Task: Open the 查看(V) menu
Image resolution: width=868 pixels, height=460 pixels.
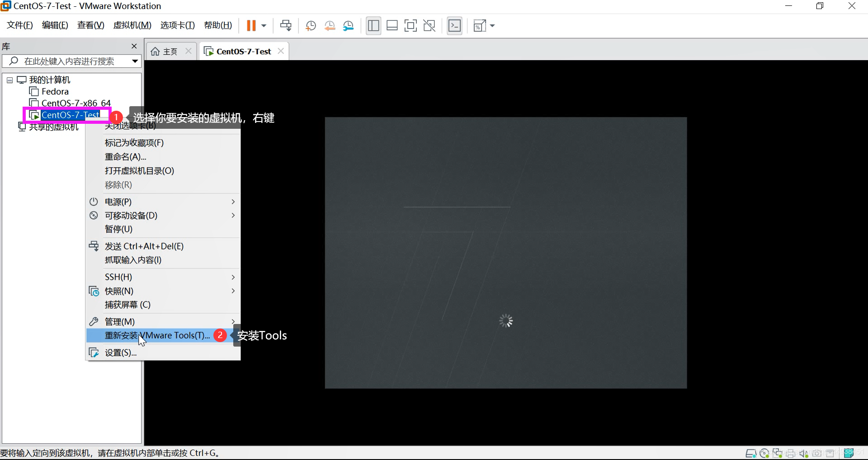Action: (90, 25)
